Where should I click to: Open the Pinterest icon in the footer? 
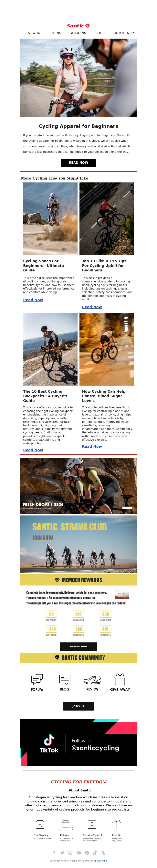pos(87,852)
